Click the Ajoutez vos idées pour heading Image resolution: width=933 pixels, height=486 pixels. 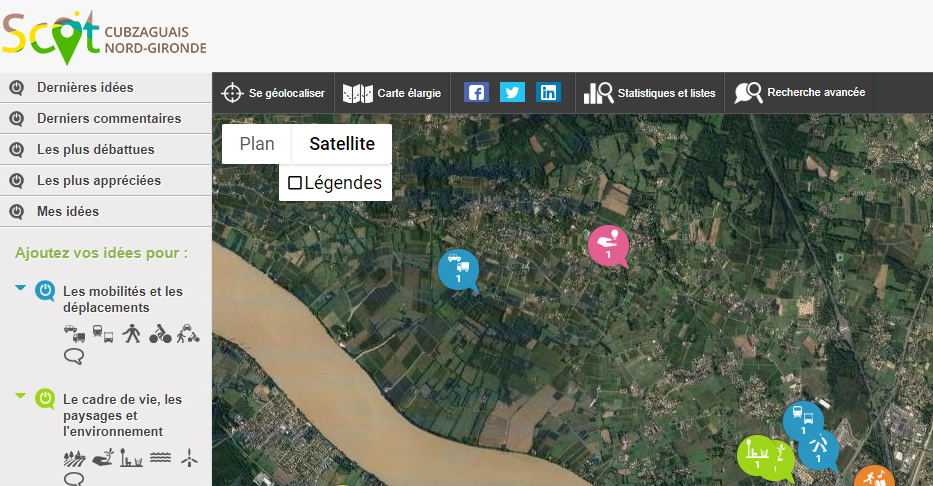pos(101,253)
